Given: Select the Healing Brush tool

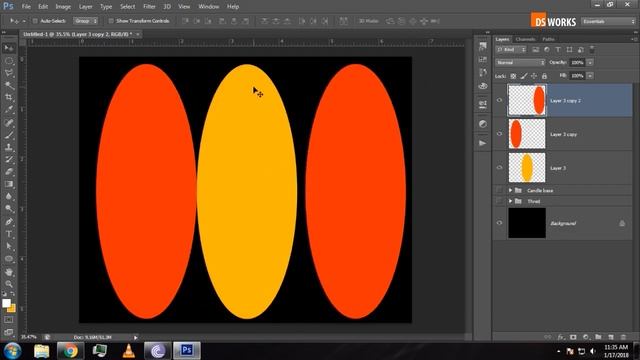Looking at the screenshot, I should click(x=9, y=123).
